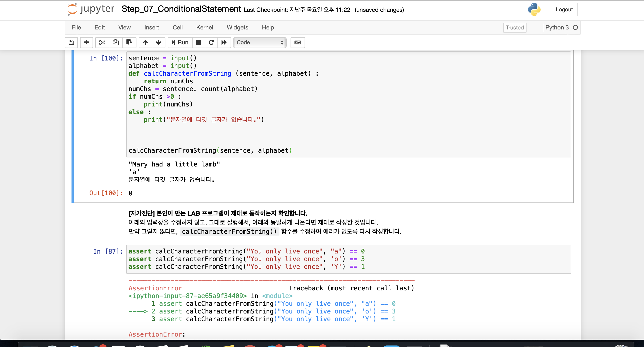644x347 pixels.
Task: Click the output text "Mary had a little lamb"
Action: (174, 164)
